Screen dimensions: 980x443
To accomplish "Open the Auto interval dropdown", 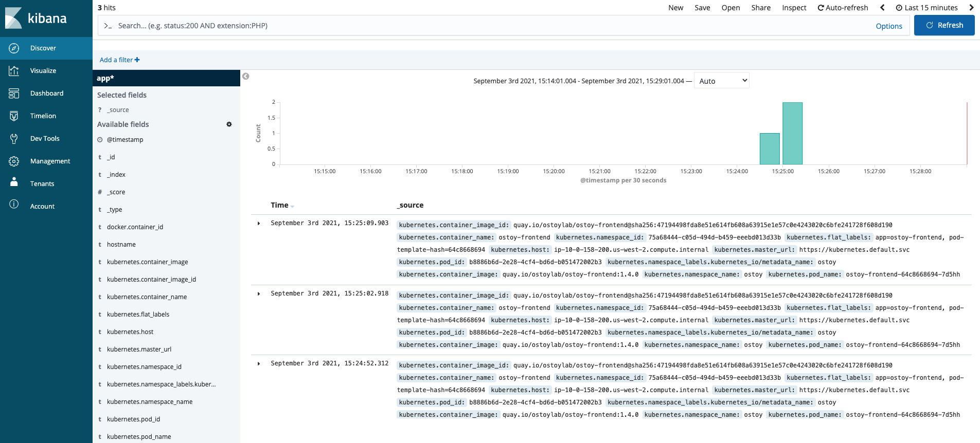I will [721, 81].
